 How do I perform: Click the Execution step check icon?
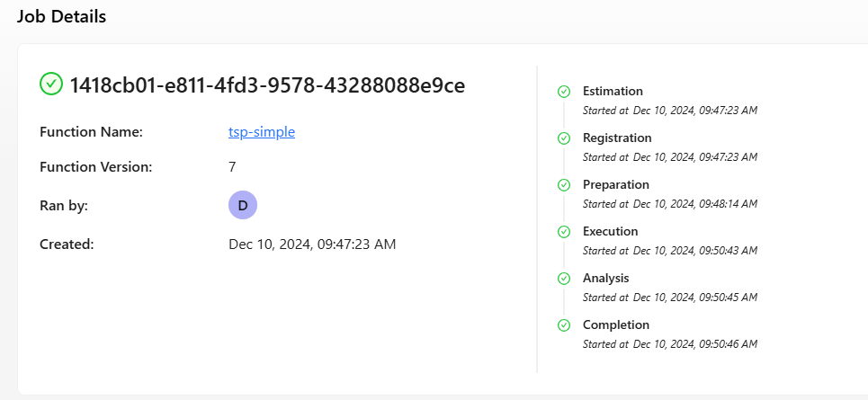coord(564,233)
